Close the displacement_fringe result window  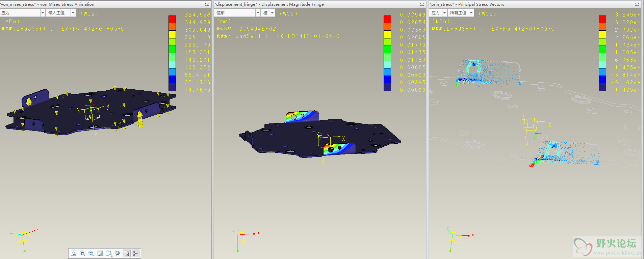(x=422, y=4)
